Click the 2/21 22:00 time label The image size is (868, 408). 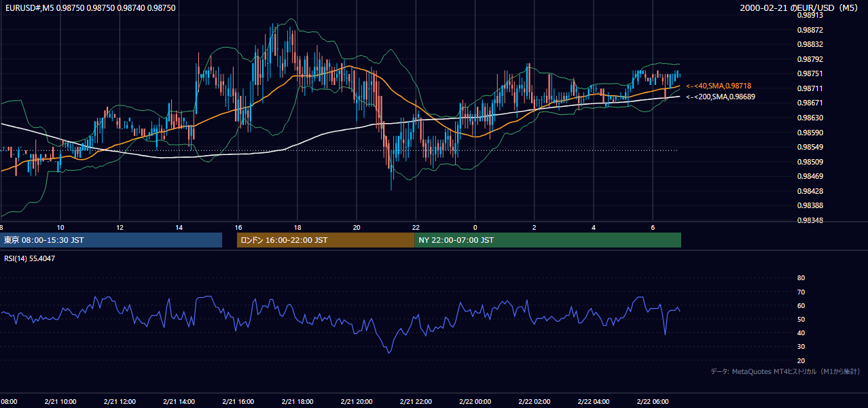point(416,402)
